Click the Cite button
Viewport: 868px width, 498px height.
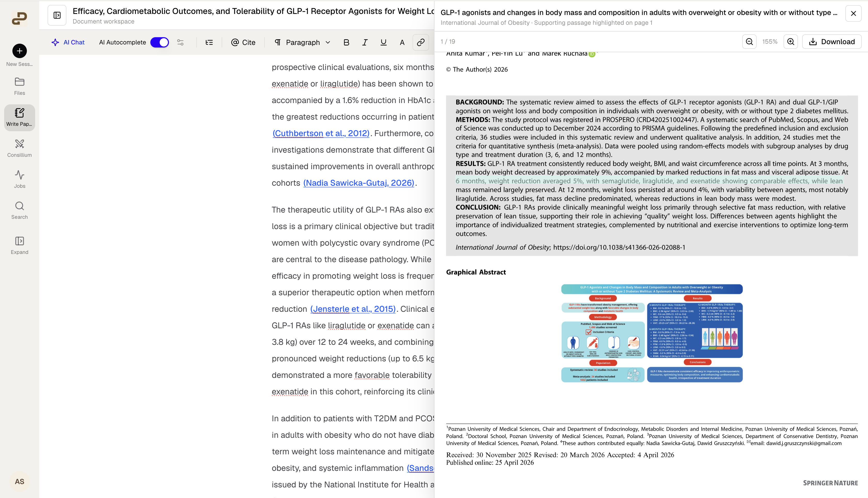coord(243,42)
